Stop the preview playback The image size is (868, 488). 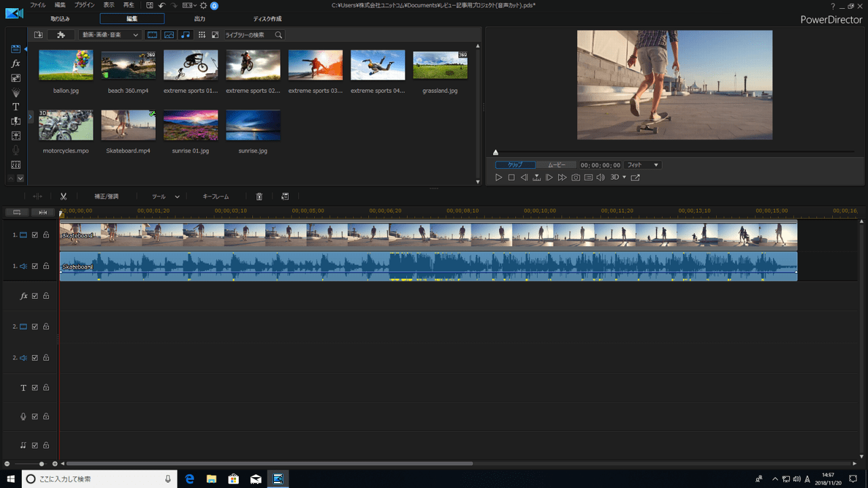(511, 177)
